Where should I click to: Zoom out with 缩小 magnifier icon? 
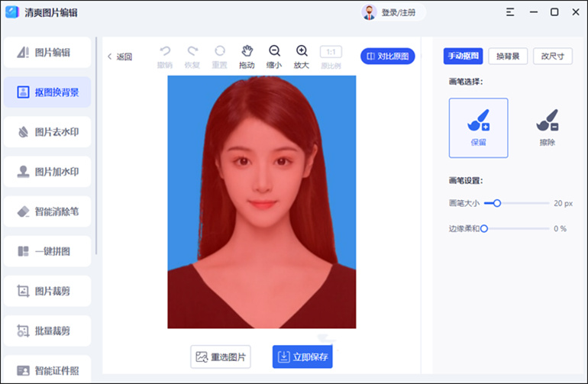[274, 51]
